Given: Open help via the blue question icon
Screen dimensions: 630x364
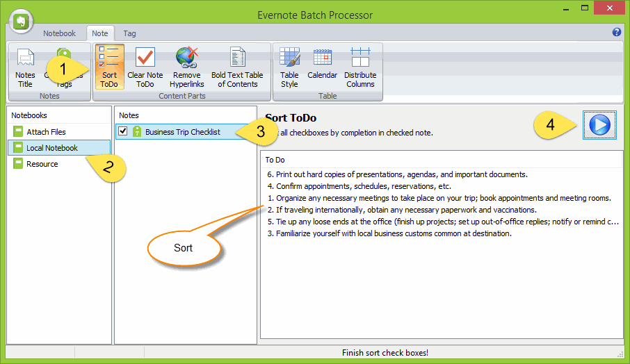Looking at the screenshot, I should pyautogui.click(x=617, y=32).
